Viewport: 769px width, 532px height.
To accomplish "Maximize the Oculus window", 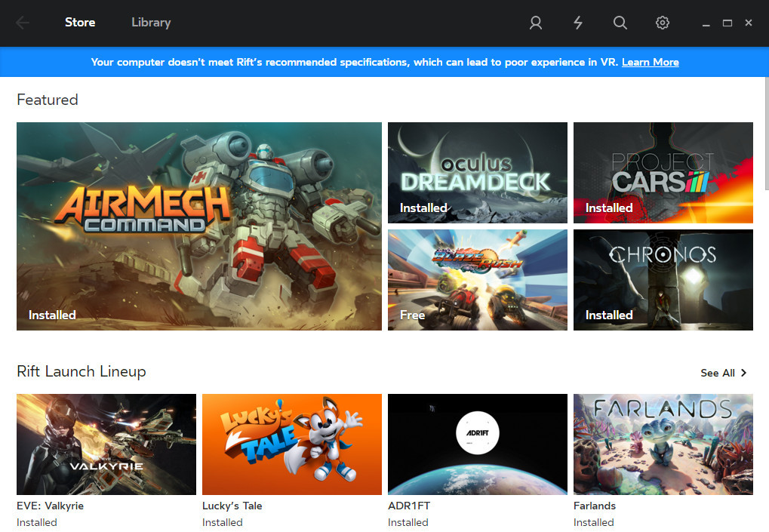I will tap(727, 23).
